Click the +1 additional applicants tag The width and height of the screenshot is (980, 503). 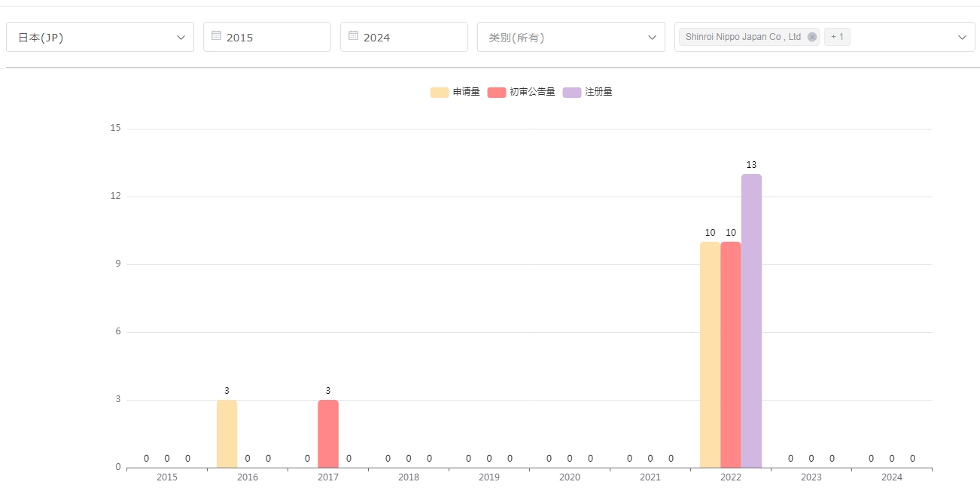click(837, 37)
